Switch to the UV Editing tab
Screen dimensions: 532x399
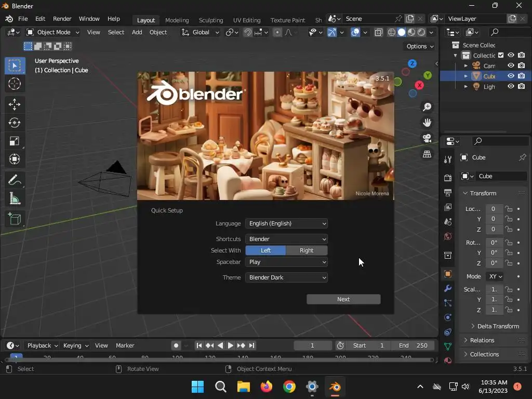click(247, 20)
